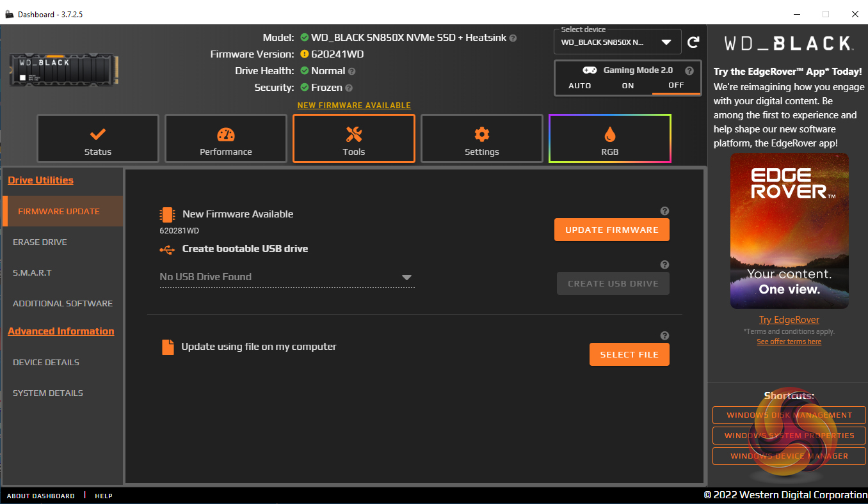Go to the Settings tab
This screenshot has height=504, width=868.
482,138
